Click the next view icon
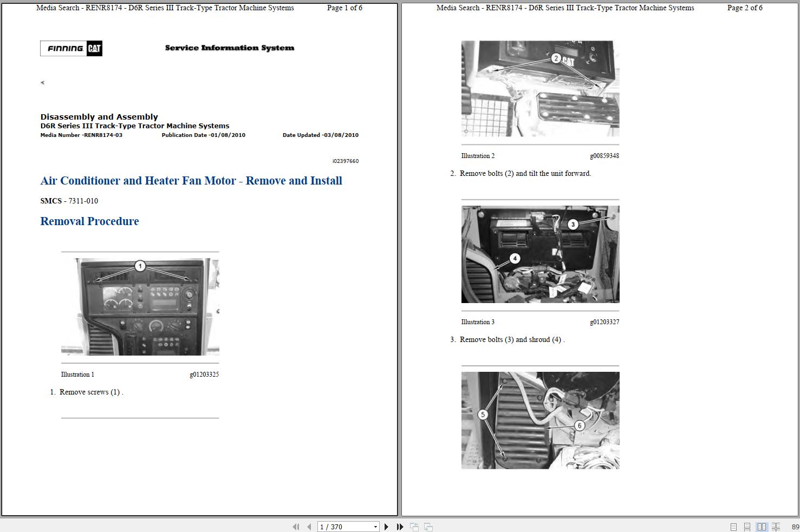This screenshot has width=800, height=532. 428,527
